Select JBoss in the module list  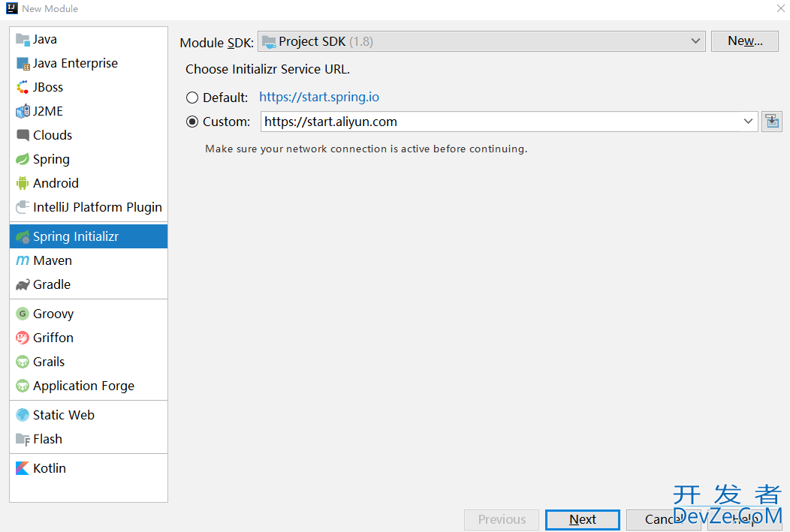coord(89,87)
